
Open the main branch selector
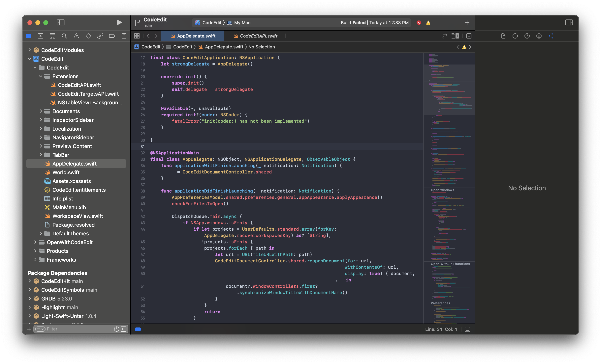click(148, 26)
